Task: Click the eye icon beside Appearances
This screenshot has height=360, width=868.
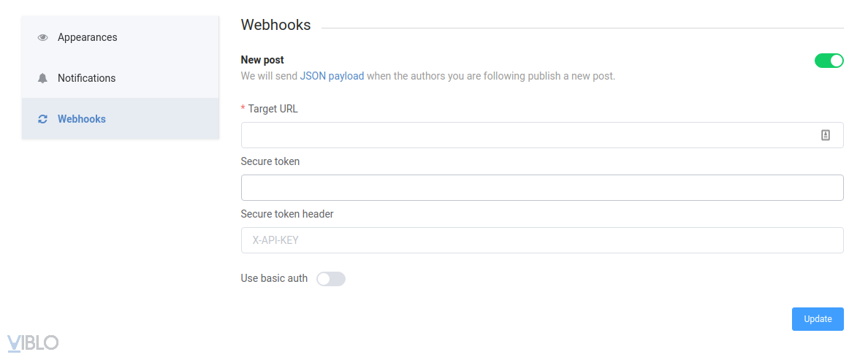Action: click(x=42, y=37)
